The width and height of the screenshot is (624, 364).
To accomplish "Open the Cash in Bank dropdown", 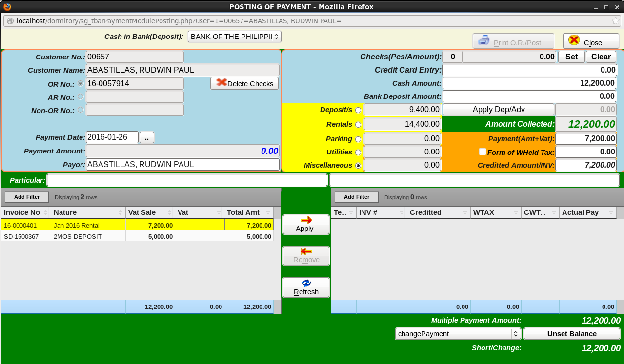I will (234, 37).
